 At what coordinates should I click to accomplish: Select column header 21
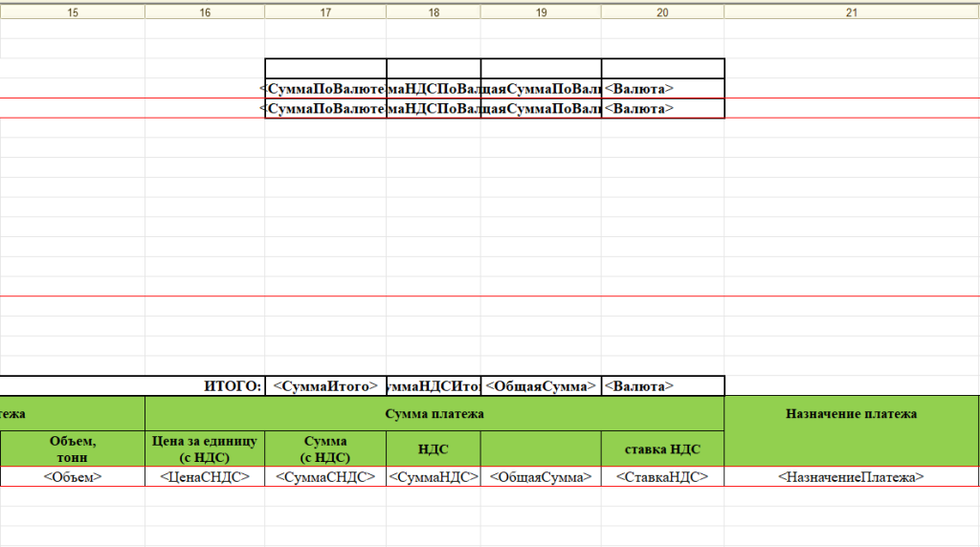pos(852,12)
